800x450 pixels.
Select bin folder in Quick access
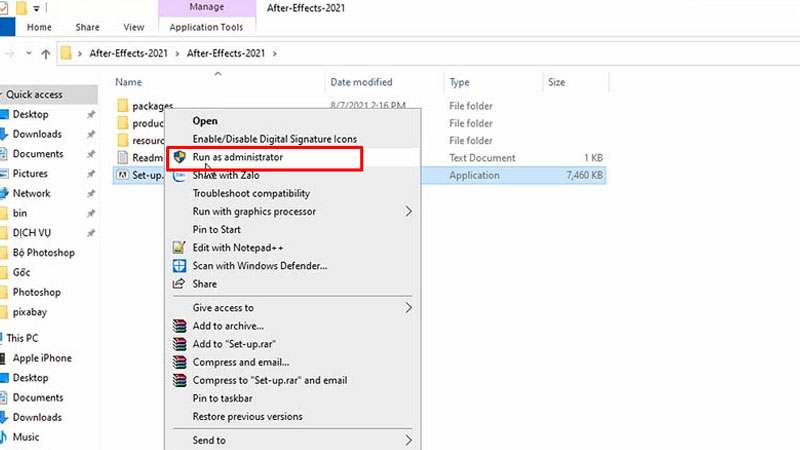tap(20, 213)
